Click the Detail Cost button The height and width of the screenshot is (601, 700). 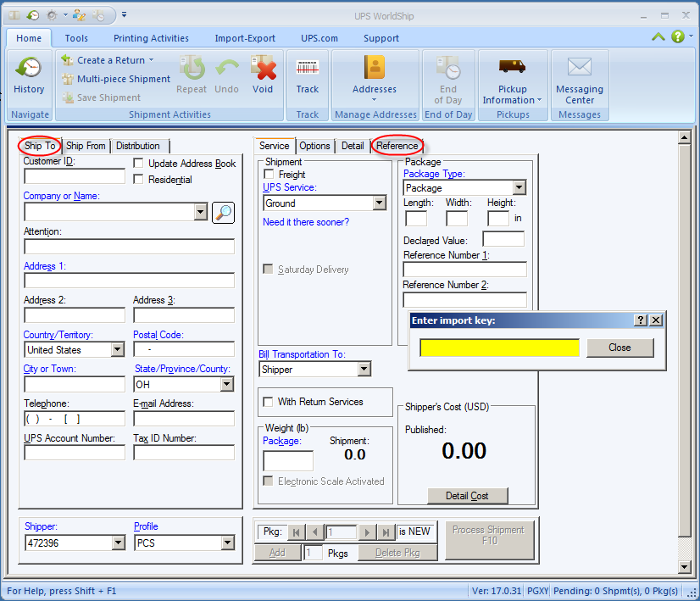(467, 496)
